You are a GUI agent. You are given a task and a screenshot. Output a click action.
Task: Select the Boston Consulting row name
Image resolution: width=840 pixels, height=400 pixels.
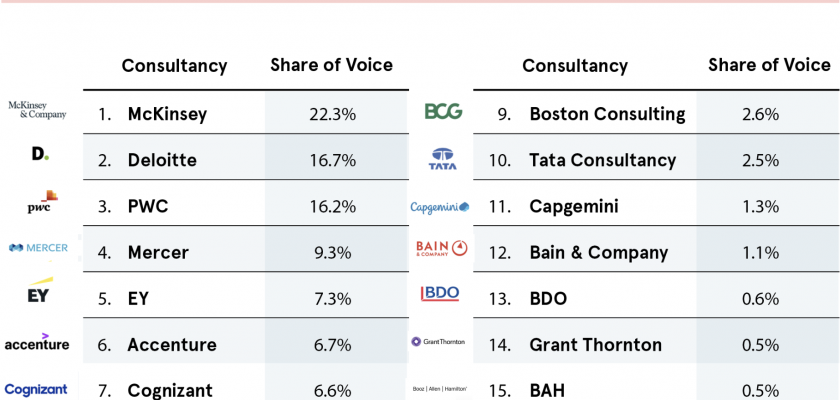point(606,114)
